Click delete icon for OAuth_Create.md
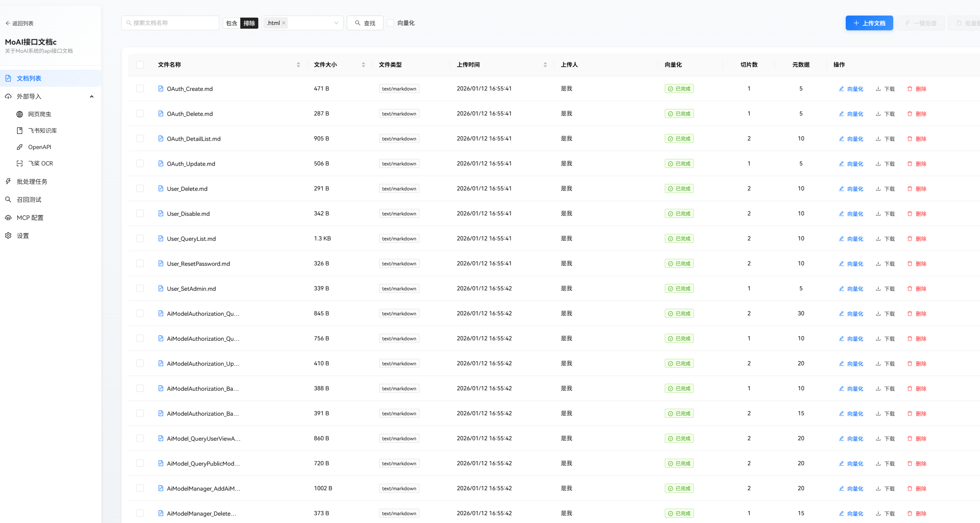This screenshot has height=523, width=980. tap(910, 89)
